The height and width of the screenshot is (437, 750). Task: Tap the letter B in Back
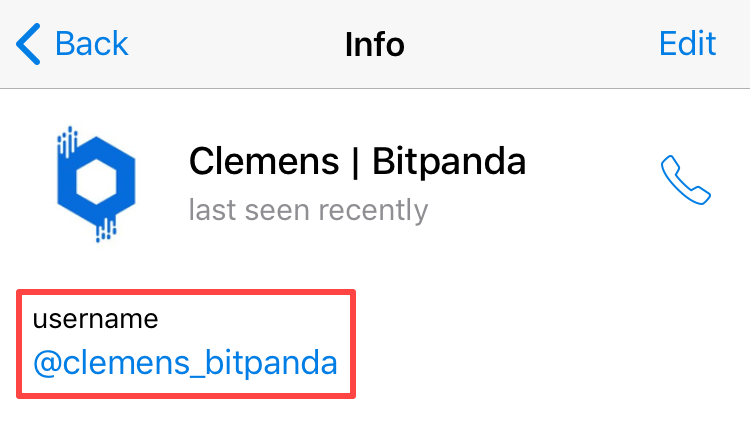coord(65,44)
